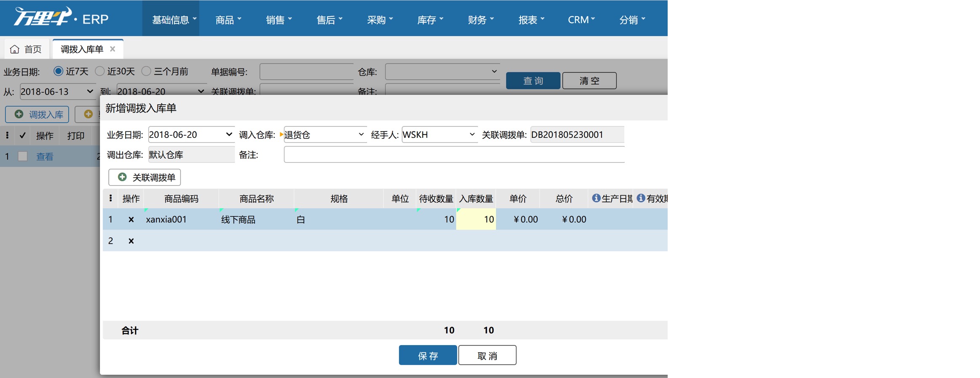Open the 仓库 filter dropdown
The width and height of the screenshot is (980, 378).
tap(494, 72)
